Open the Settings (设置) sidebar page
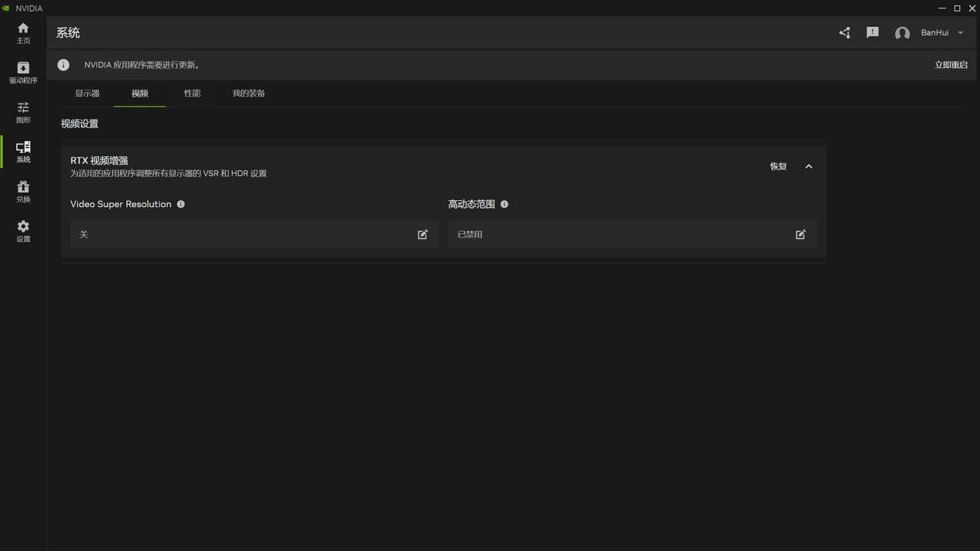This screenshot has height=551, width=980. click(23, 231)
